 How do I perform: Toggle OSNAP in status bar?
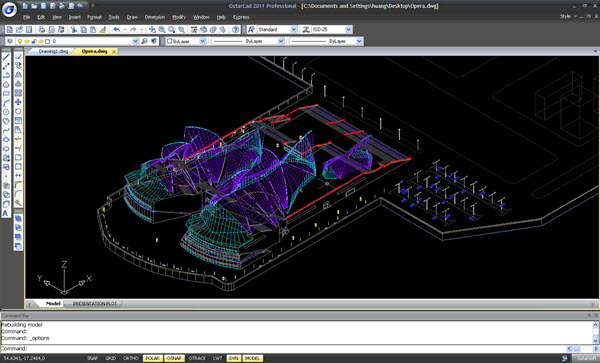pyautogui.click(x=174, y=358)
